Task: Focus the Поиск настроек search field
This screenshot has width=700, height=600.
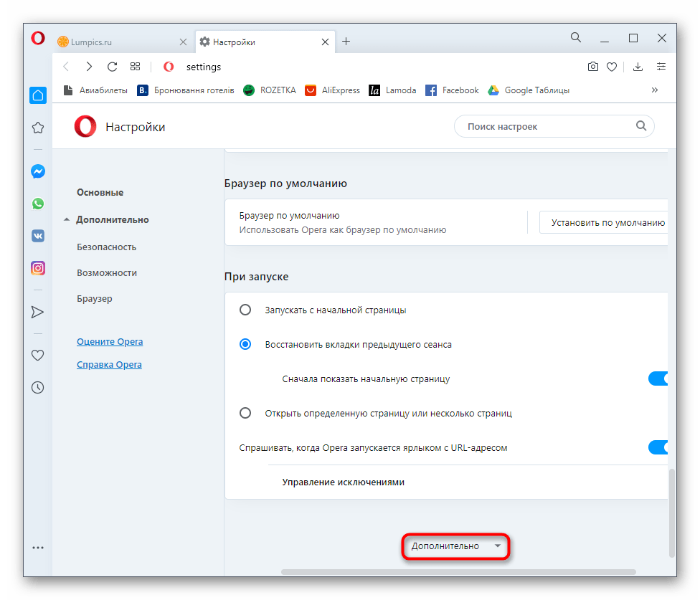Action: [x=554, y=126]
